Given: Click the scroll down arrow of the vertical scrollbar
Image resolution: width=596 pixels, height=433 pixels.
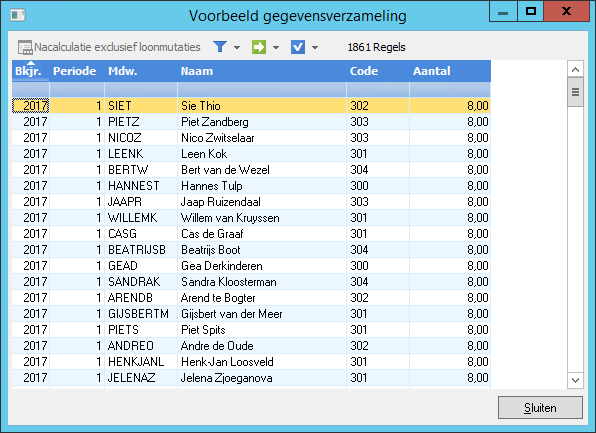Looking at the screenshot, I should (575, 380).
